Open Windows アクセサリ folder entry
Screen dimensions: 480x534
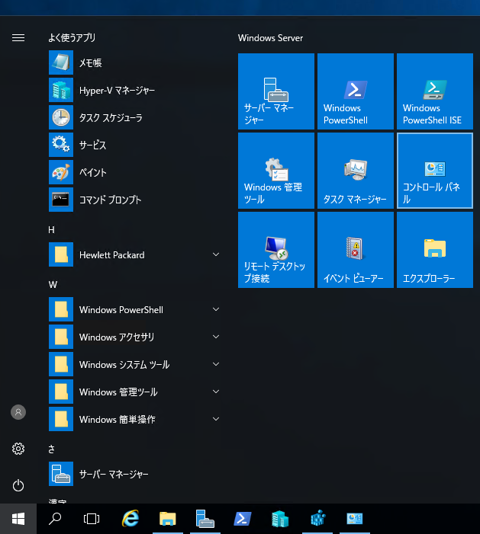pos(136,337)
